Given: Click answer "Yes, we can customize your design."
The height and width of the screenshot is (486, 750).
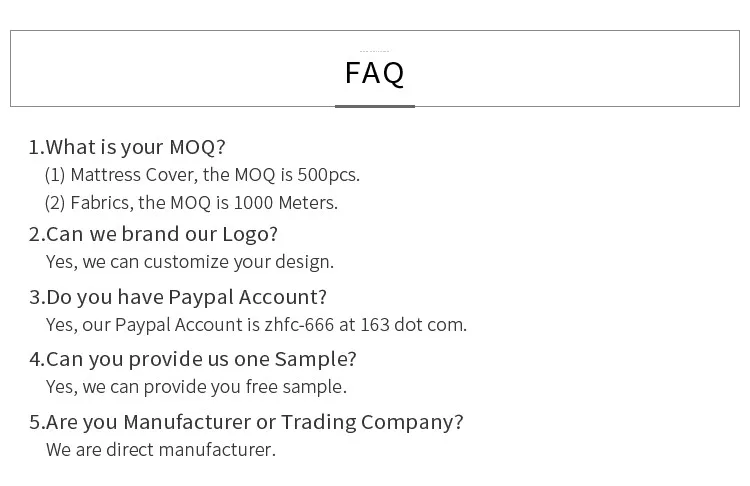Looking at the screenshot, I should point(190,262).
